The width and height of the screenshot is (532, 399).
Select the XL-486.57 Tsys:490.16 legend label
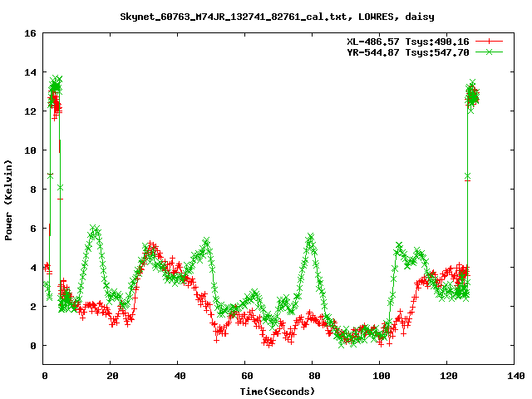coord(408,42)
